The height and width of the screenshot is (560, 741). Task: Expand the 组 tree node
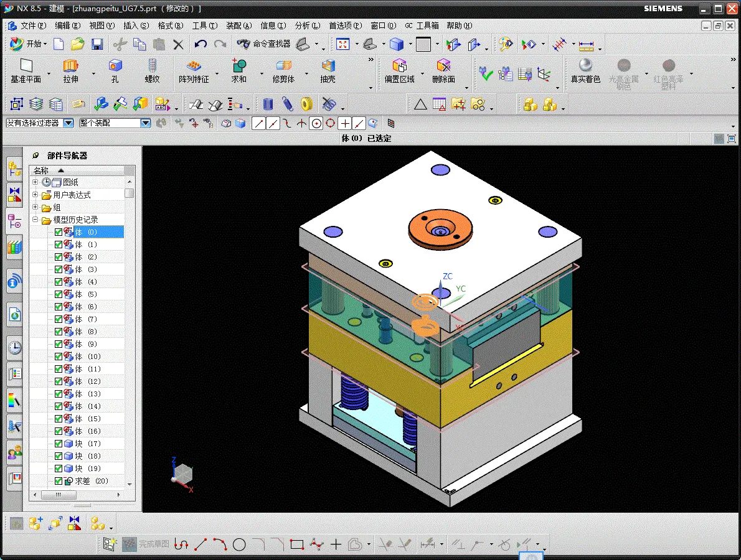pyautogui.click(x=35, y=207)
